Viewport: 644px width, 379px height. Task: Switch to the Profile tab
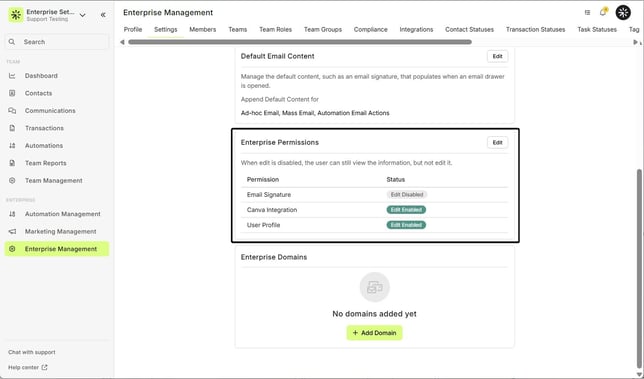coord(133,30)
